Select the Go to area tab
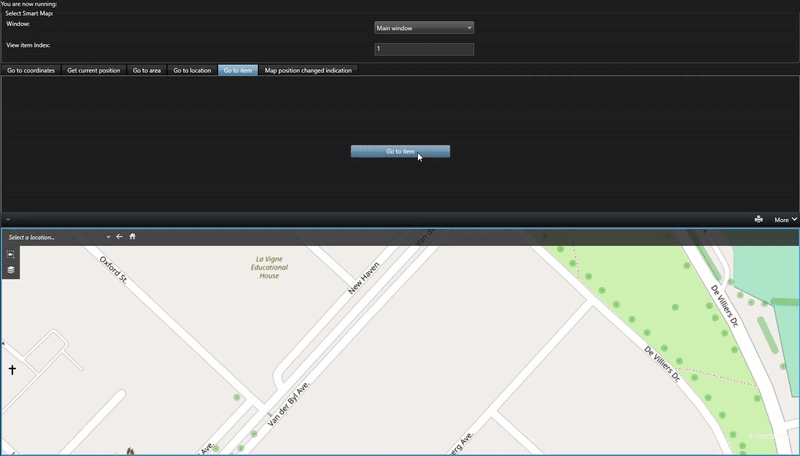 [x=147, y=71]
